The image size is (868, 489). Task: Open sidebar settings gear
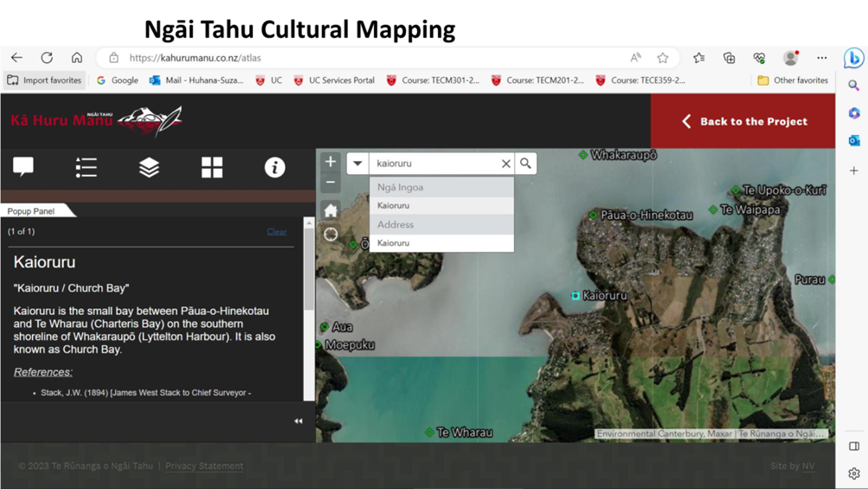853,473
